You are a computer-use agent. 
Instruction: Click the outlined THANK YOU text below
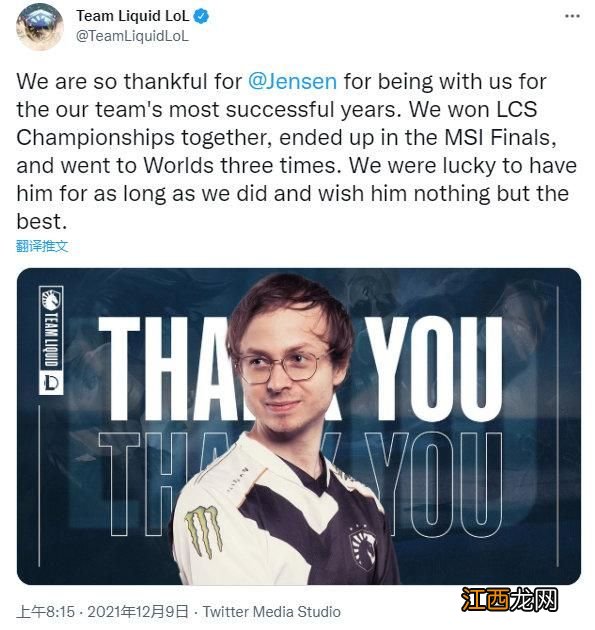click(x=300, y=484)
